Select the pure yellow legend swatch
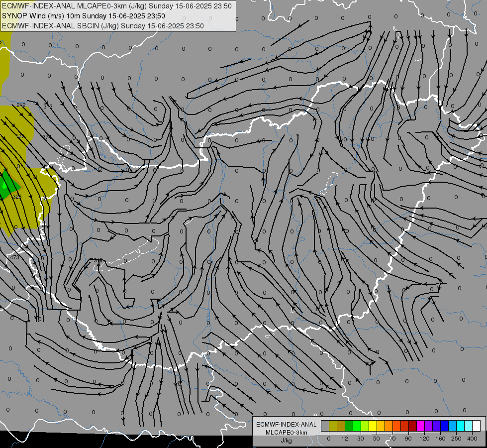Viewport: 487px width, 448px height. point(373,426)
